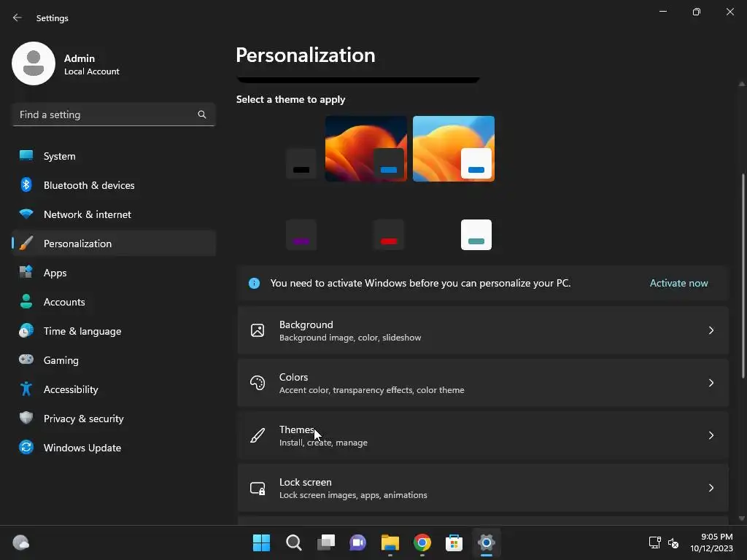Select the theme with purple accent swatch
The height and width of the screenshot is (560, 747).
click(x=301, y=235)
